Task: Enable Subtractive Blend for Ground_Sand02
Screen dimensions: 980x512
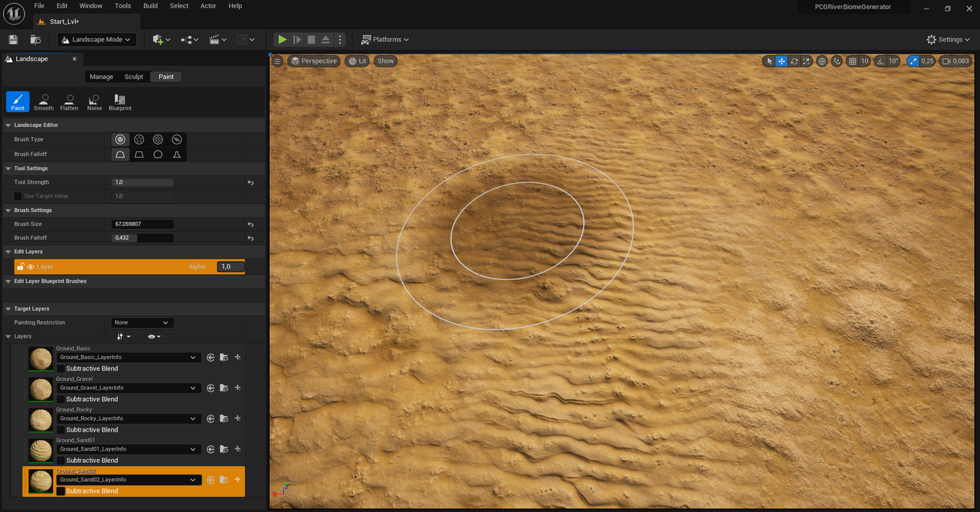Action: pyautogui.click(x=60, y=491)
